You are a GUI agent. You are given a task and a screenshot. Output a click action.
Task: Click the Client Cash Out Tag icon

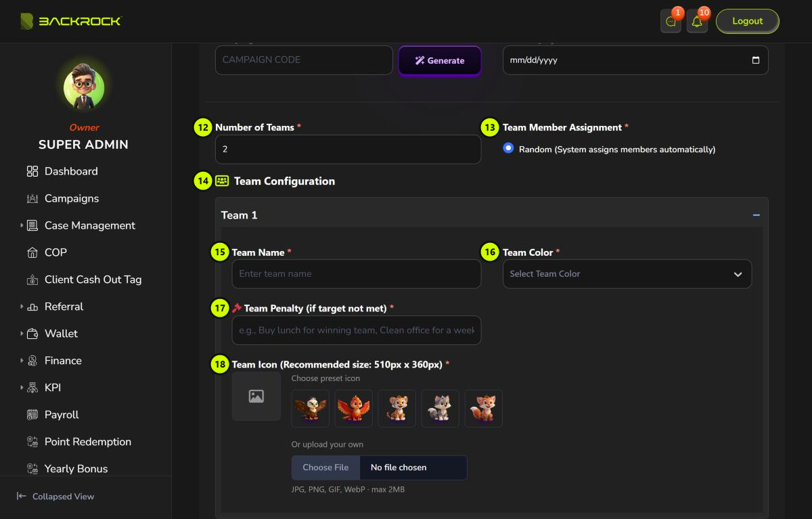32,279
